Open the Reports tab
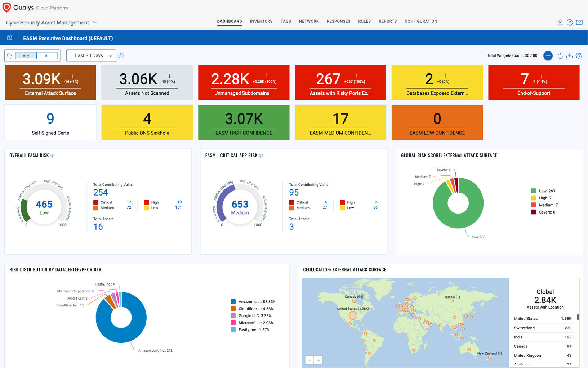 [387, 21]
